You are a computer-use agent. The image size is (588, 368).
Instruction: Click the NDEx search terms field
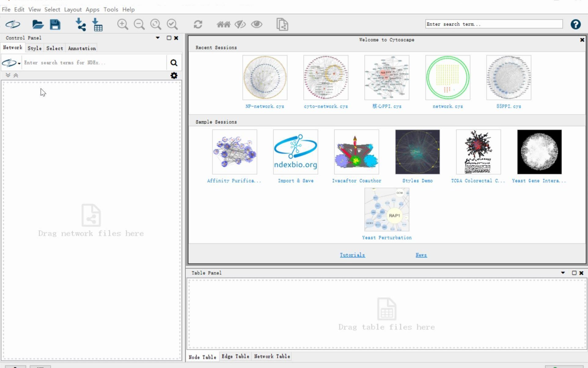(94, 63)
